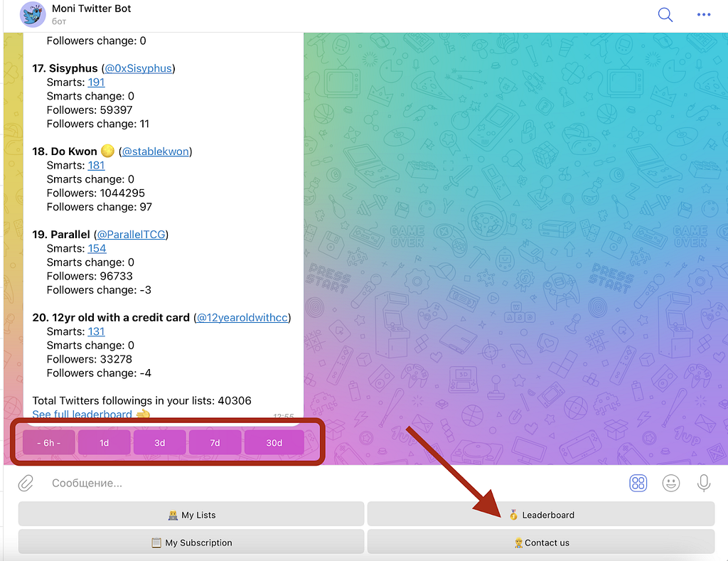Click the paperclip attach file icon
The width and height of the screenshot is (728, 561).
[x=26, y=483]
